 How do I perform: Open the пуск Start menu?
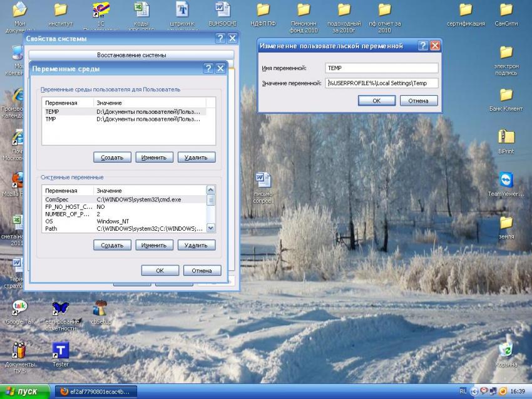pyautogui.click(x=23, y=391)
